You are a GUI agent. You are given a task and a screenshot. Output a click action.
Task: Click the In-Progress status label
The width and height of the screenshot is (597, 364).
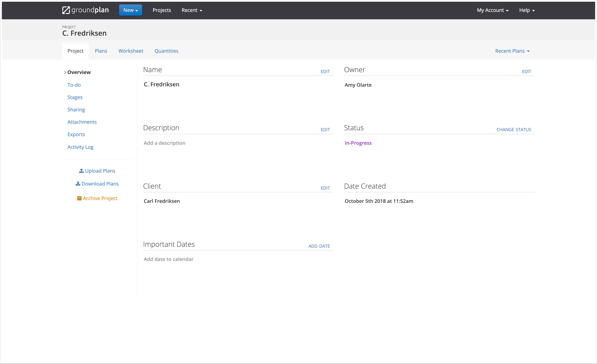(x=358, y=143)
